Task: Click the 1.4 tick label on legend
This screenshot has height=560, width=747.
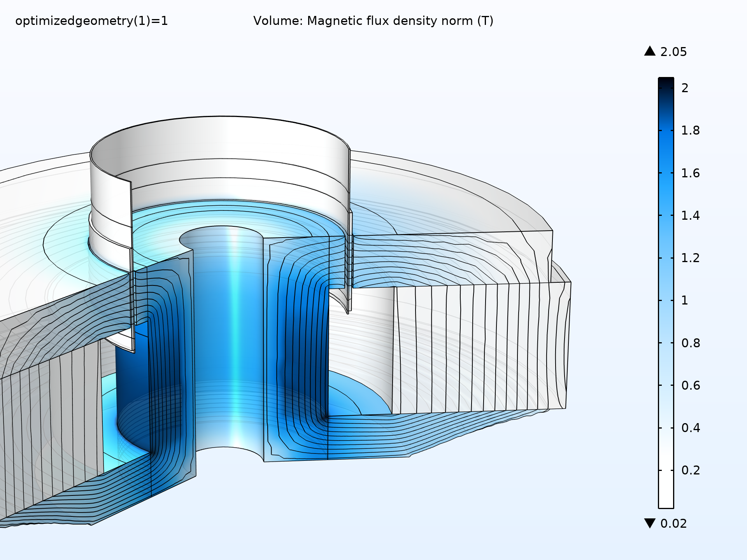Action: point(690,215)
